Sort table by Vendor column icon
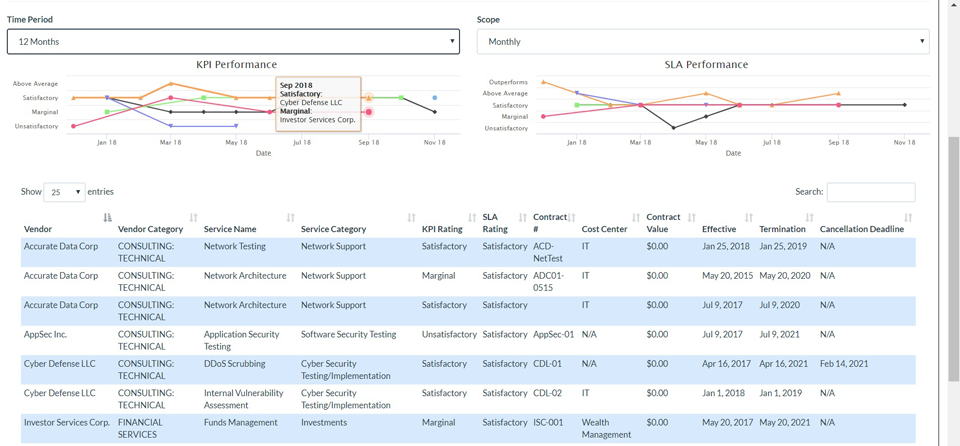Viewport: 960px width, 446px height. pyautogui.click(x=108, y=217)
